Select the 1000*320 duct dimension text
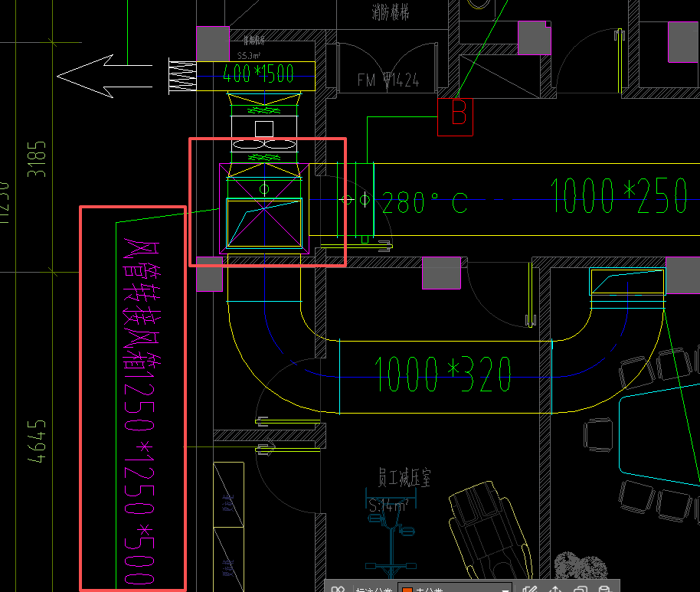The width and height of the screenshot is (700, 592). pos(443,374)
